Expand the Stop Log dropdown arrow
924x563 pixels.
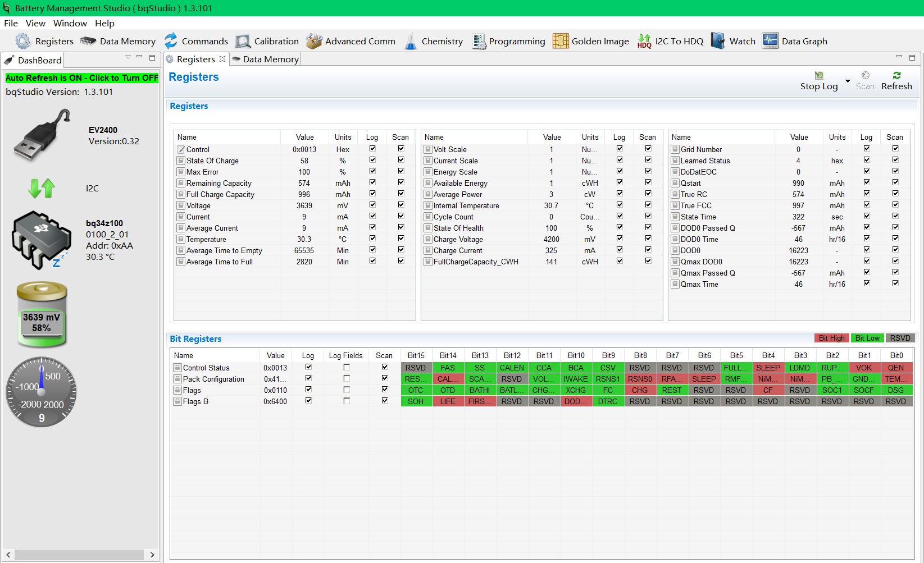848,81
